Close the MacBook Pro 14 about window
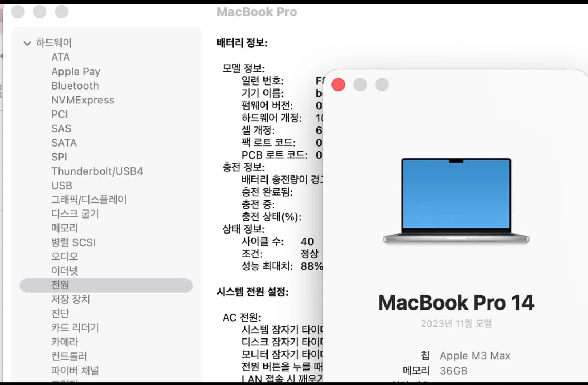Viewport: 588px width, 385px height. pos(339,85)
